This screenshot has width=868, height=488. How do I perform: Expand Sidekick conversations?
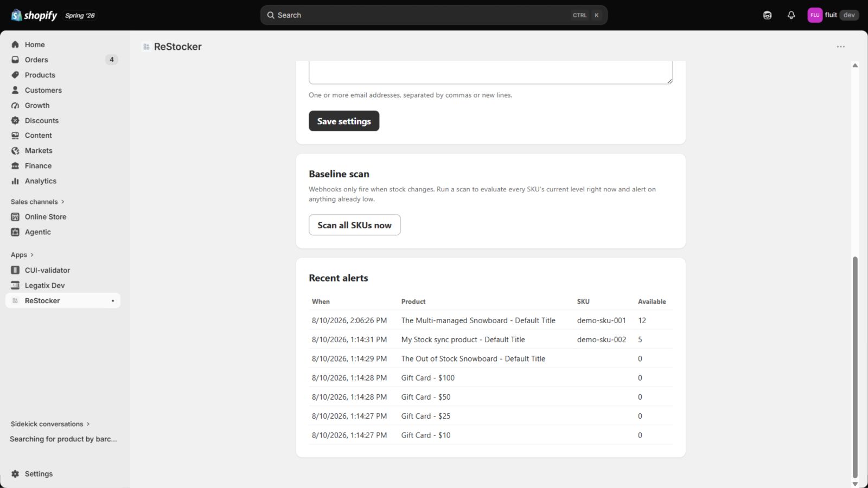(x=50, y=424)
